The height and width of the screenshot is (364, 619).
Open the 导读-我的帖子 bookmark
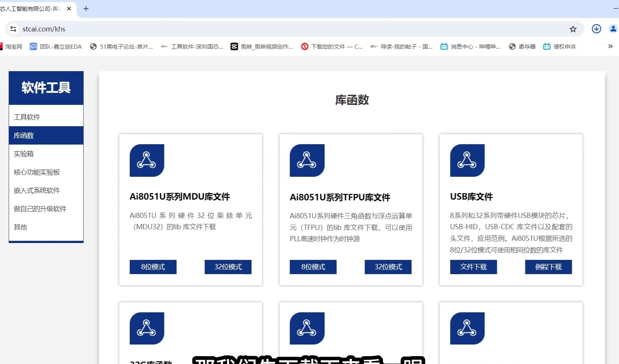[401, 46]
